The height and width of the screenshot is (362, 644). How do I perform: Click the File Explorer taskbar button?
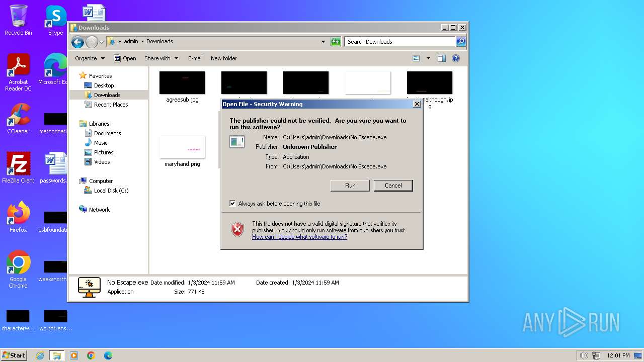tap(56, 355)
